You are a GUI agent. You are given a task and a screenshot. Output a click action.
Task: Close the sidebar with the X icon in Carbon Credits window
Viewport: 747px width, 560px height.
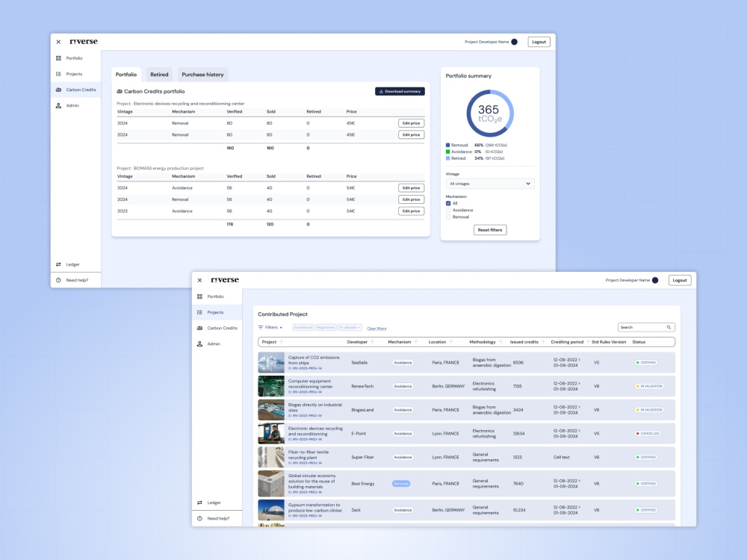[58, 42]
